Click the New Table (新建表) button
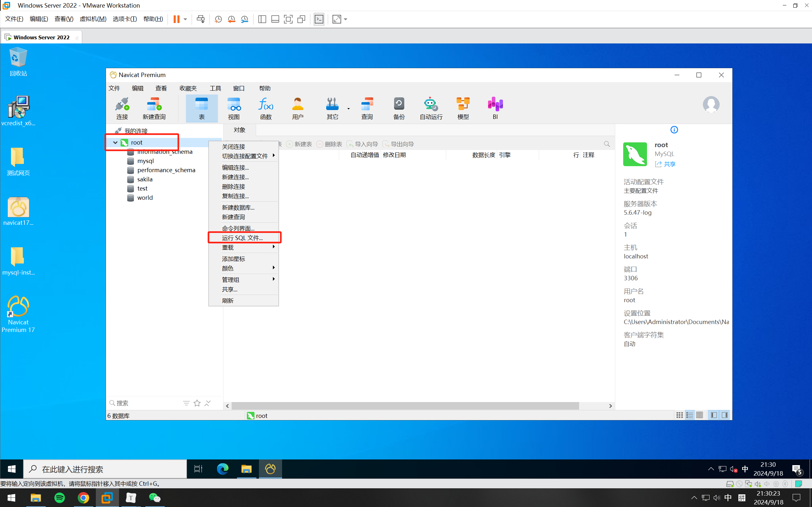Viewport: 812px width, 507px height. [299, 144]
